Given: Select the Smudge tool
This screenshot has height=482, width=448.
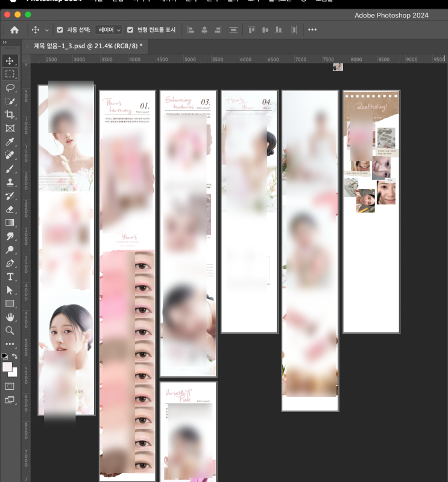Looking at the screenshot, I should pos(10,236).
